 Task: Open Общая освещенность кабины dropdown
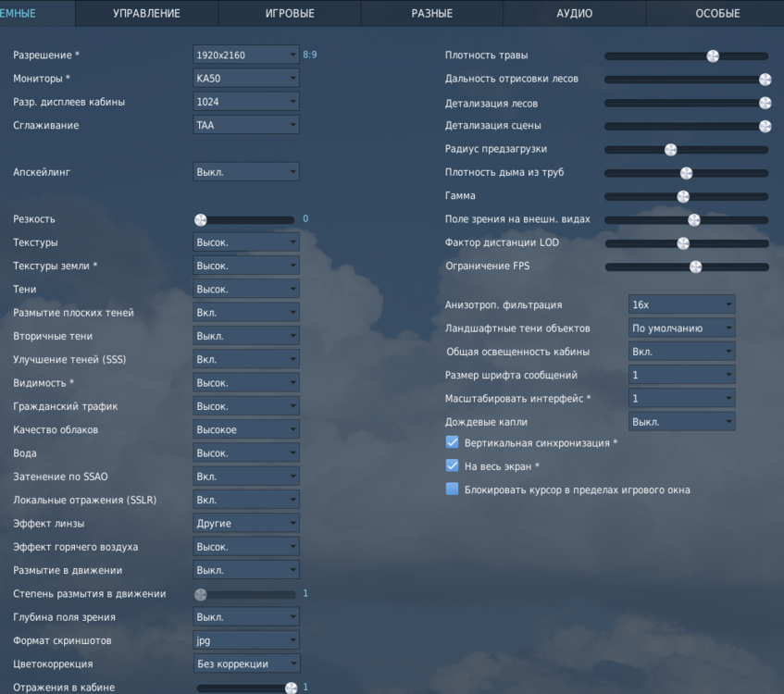pos(681,352)
